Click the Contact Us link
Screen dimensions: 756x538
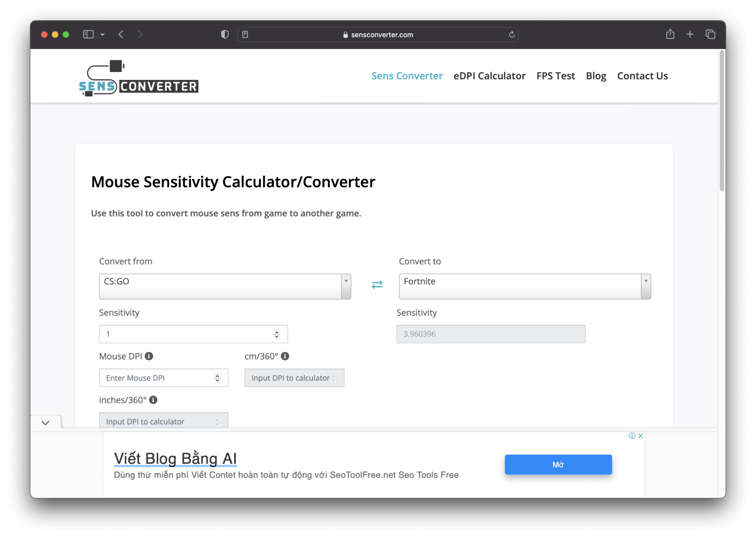pos(642,76)
